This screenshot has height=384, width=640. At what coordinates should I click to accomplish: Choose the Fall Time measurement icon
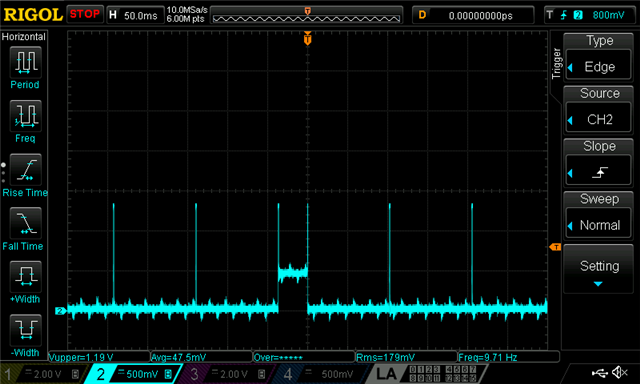(x=25, y=223)
